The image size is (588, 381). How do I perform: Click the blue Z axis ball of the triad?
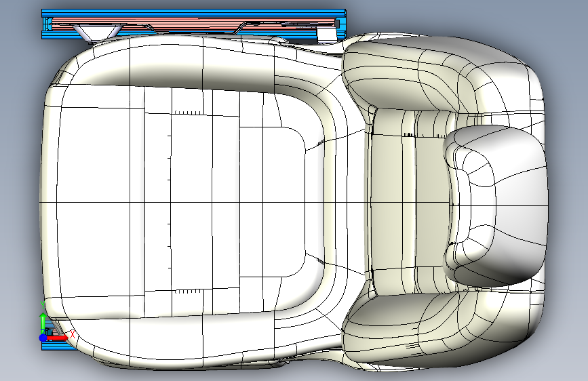point(43,338)
